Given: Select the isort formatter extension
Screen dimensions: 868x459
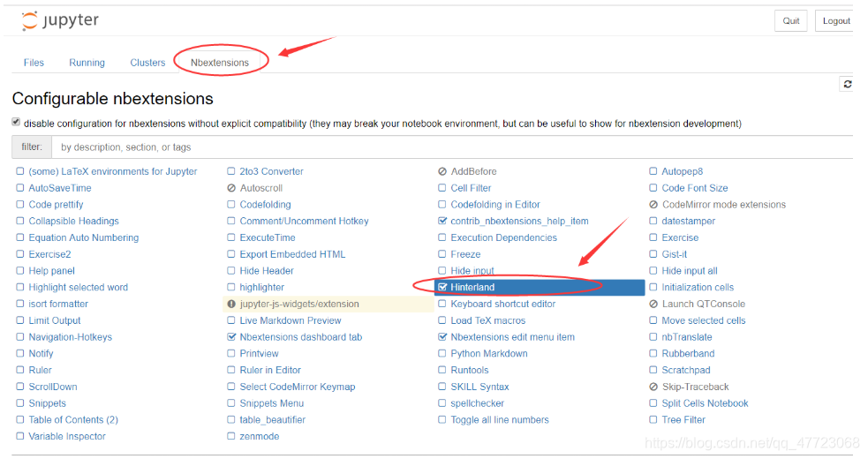Looking at the screenshot, I should pos(58,304).
